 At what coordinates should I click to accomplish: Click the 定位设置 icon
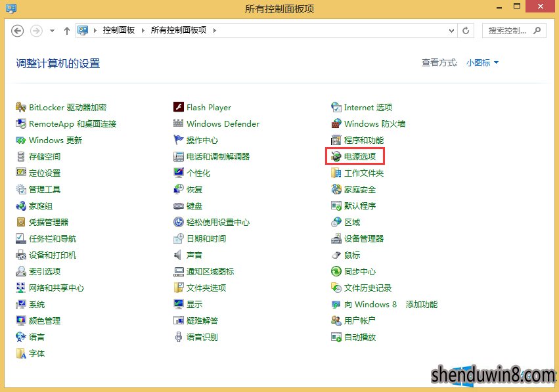[x=20, y=173]
